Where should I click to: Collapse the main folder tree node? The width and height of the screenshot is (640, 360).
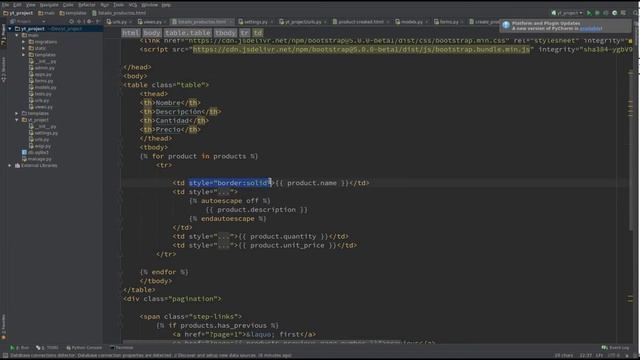[x=17, y=35]
